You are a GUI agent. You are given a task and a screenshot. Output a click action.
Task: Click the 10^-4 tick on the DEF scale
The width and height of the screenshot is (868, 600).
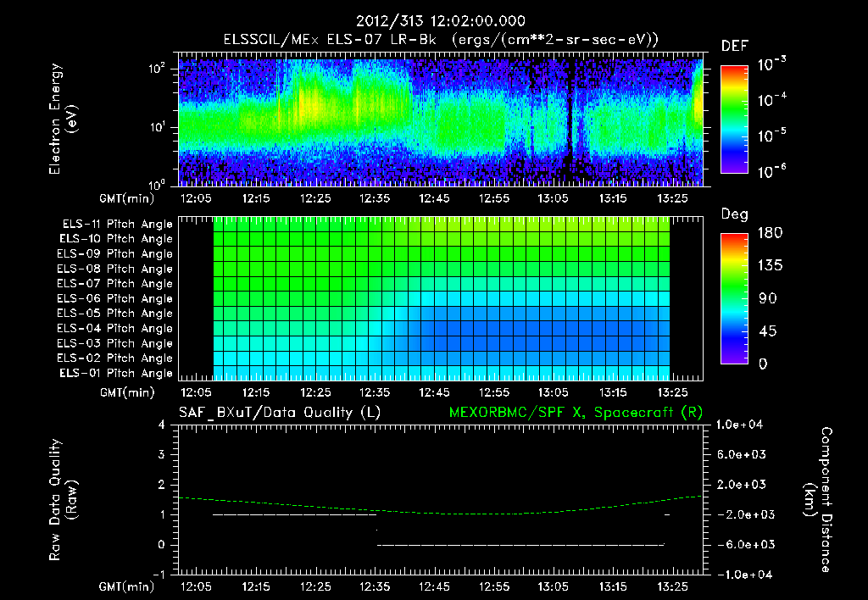point(771,100)
